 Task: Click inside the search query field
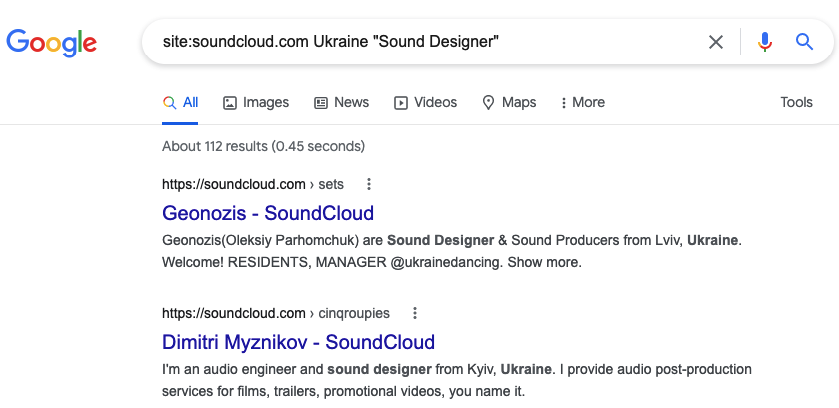click(428, 42)
